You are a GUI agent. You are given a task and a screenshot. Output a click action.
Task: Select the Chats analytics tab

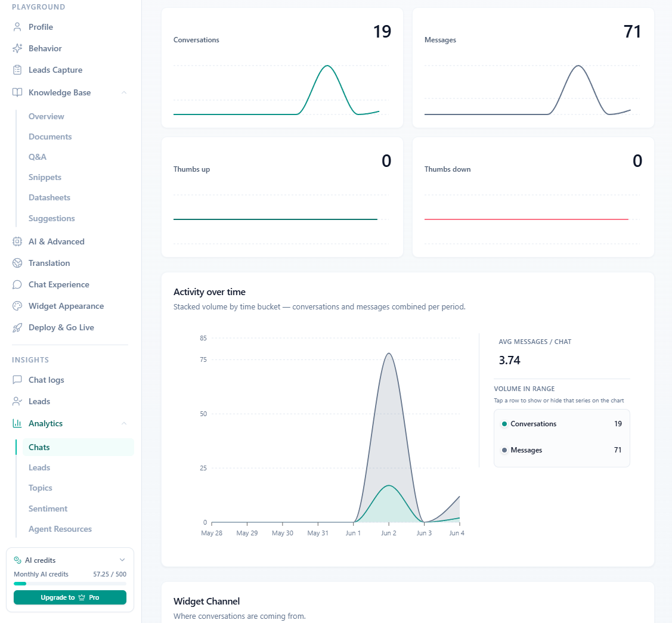coord(78,447)
